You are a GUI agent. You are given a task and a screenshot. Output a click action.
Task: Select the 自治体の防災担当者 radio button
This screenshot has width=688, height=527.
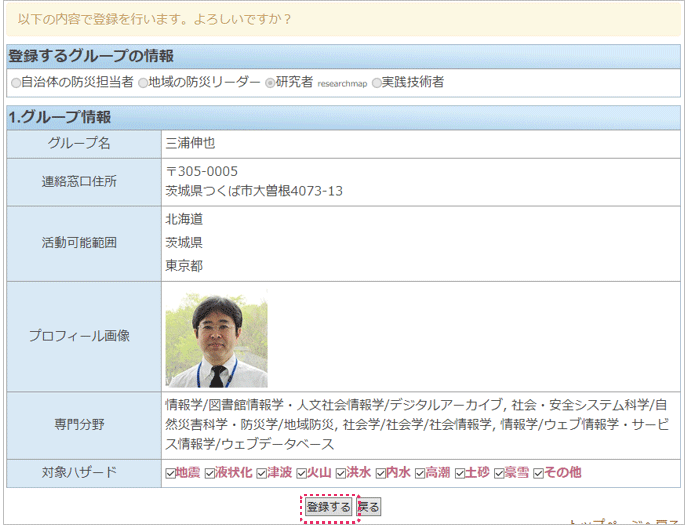tap(15, 82)
